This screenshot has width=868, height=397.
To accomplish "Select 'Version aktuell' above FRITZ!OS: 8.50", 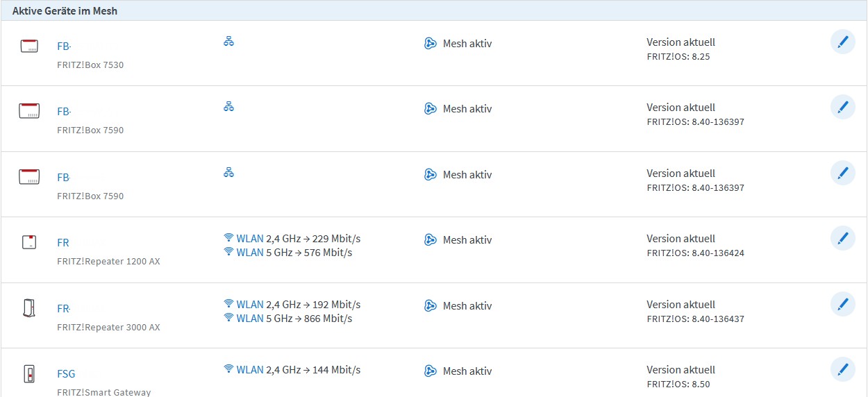I will [x=681, y=370].
